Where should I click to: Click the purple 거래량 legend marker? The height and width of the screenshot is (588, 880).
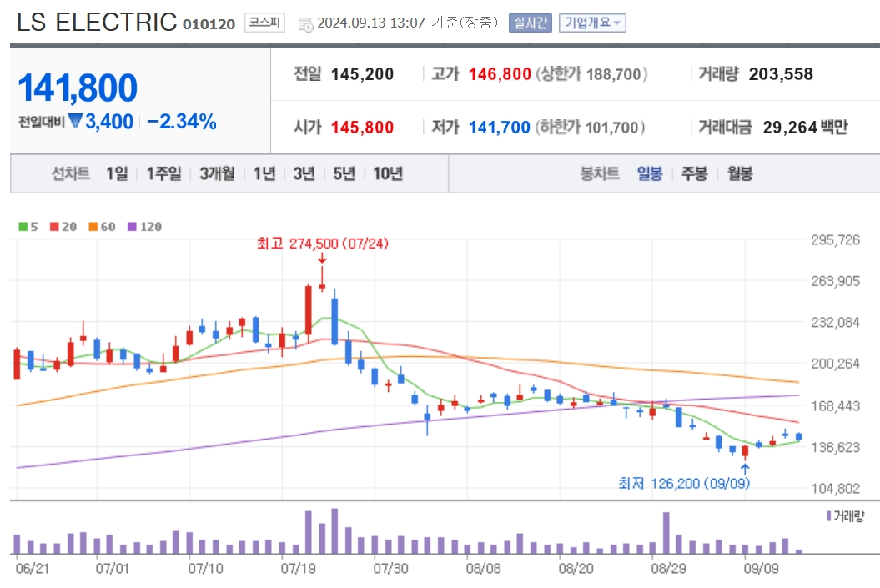coord(828,515)
